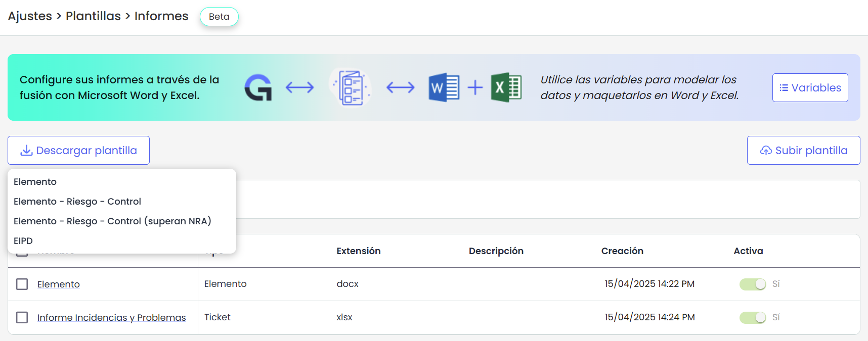The image size is (868, 341).
Task: Select the Informe Incidencias y Problemas checkbox
Action: coord(22,317)
